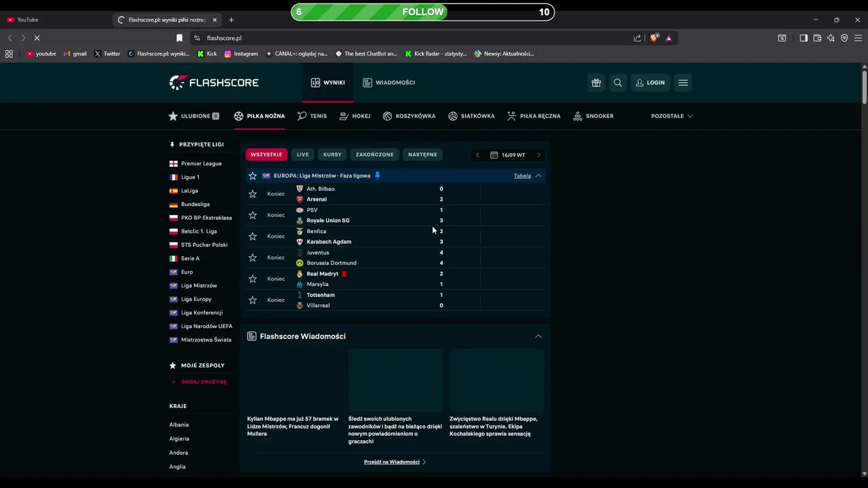Viewport: 868px width, 488px height.
Task: Star the Benfica vs Karabach Agdam match
Action: click(253, 237)
